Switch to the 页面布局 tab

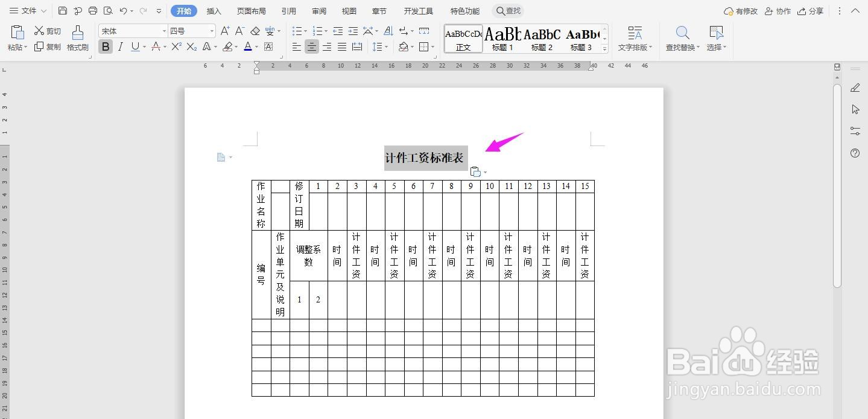pos(251,11)
